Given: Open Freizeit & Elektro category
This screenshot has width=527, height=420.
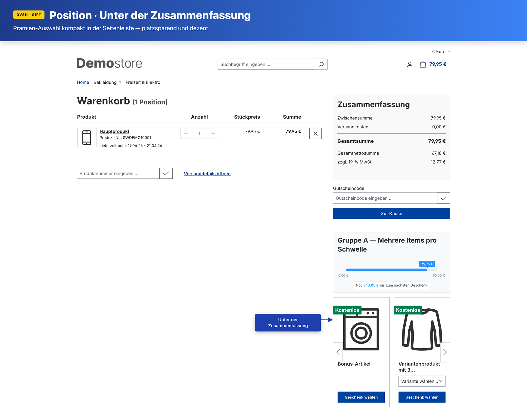Looking at the screenshot, I should [x=143, y=83].
